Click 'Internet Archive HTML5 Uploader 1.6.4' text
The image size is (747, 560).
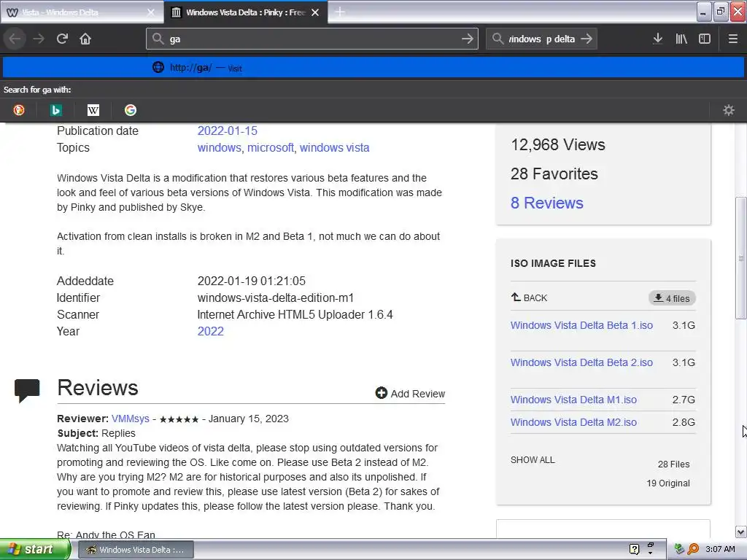click(x=295, y=314)
